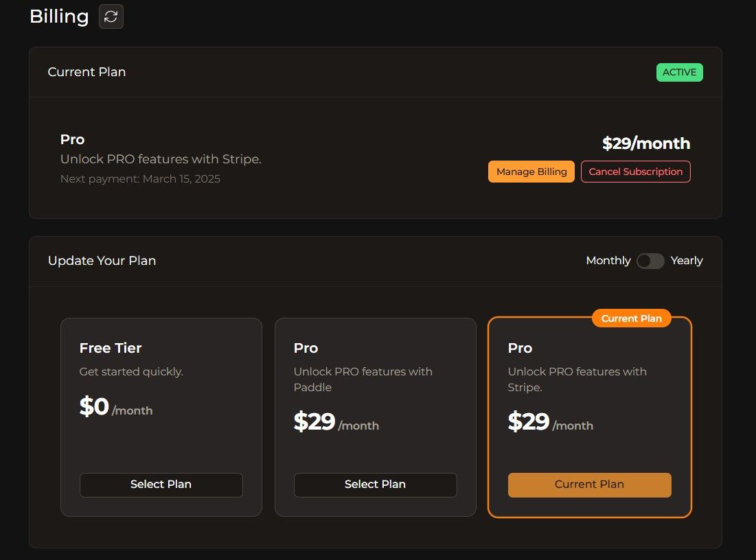The height and width of the screenshot is (560, 756).
Task: Click the Next payment date text
Action: click(x=140, y=178)
